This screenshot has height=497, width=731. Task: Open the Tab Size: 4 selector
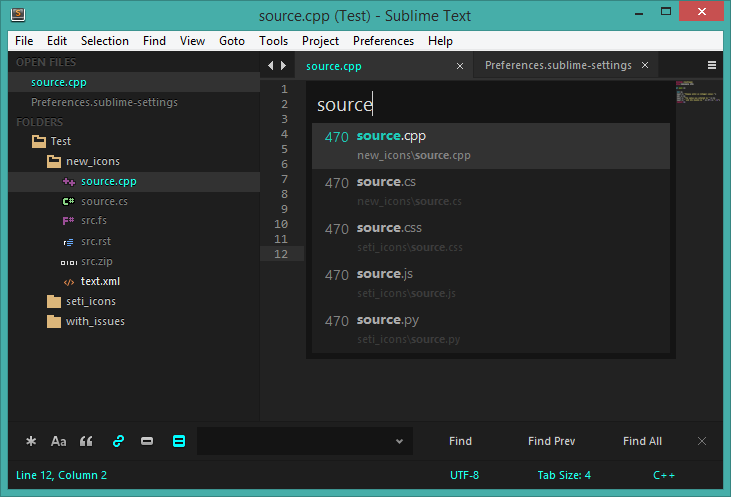(564, 475)
